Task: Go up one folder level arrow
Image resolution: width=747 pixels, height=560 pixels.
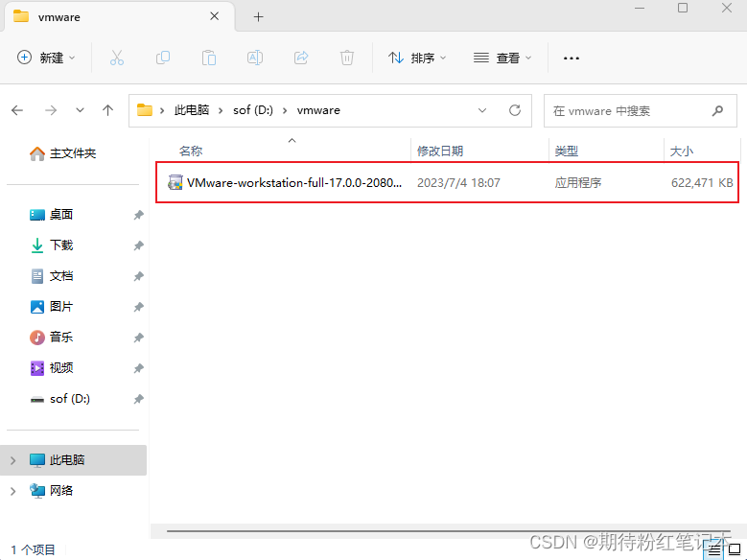Action: pyautogui.click(x=107, y=110)
